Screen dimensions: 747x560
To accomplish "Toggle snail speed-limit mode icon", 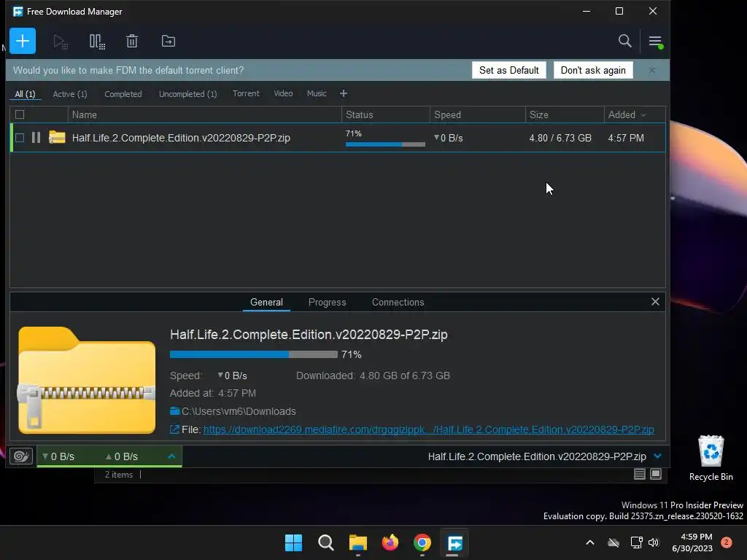I will coord(21,456).
